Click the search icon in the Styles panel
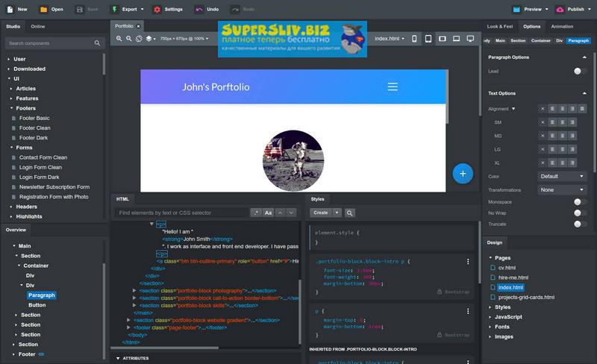The height and width of the screenshot is (364, 597). (349, 213)
